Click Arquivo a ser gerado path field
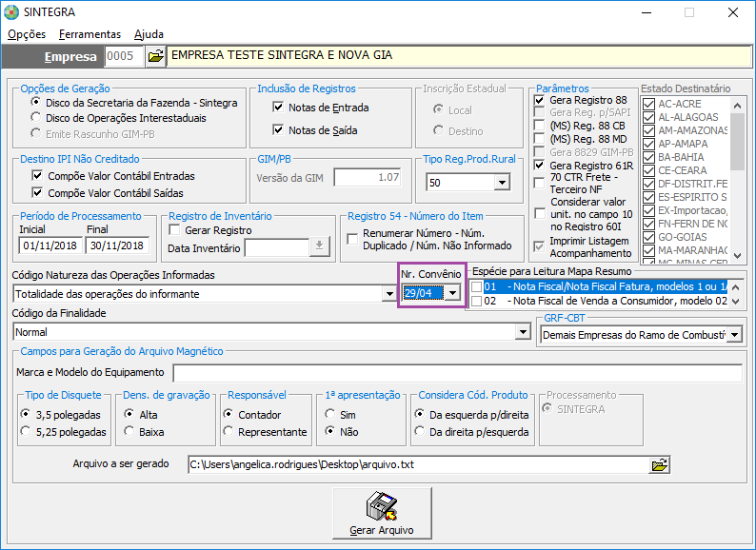 point(419,464)
